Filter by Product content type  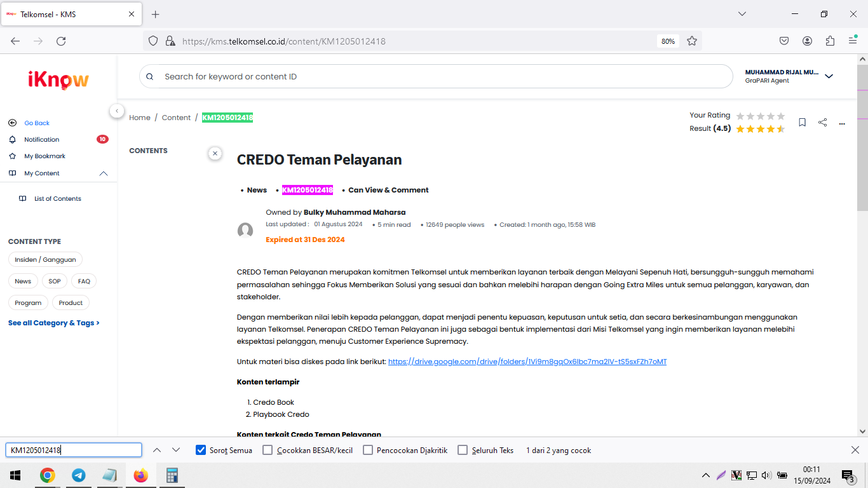pyautogui.click(x=71, y=302)
